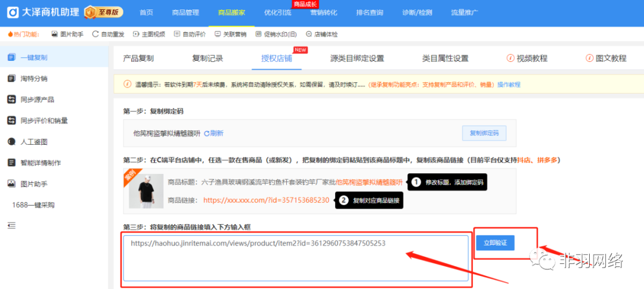
Task: Open 自动重发 in the hot functions bar
Action: pyautogui.click(x=108, y=34)
